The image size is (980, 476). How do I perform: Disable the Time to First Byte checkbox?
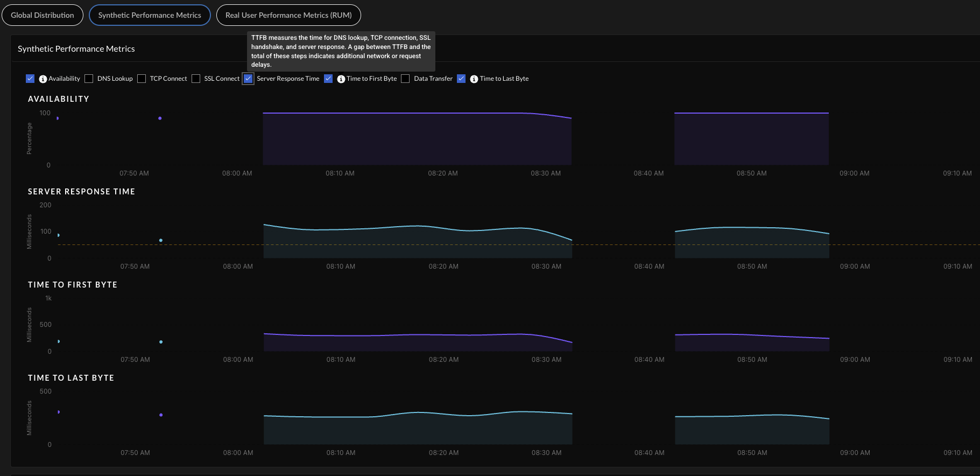pyautogui.click(x=328, y=79)
